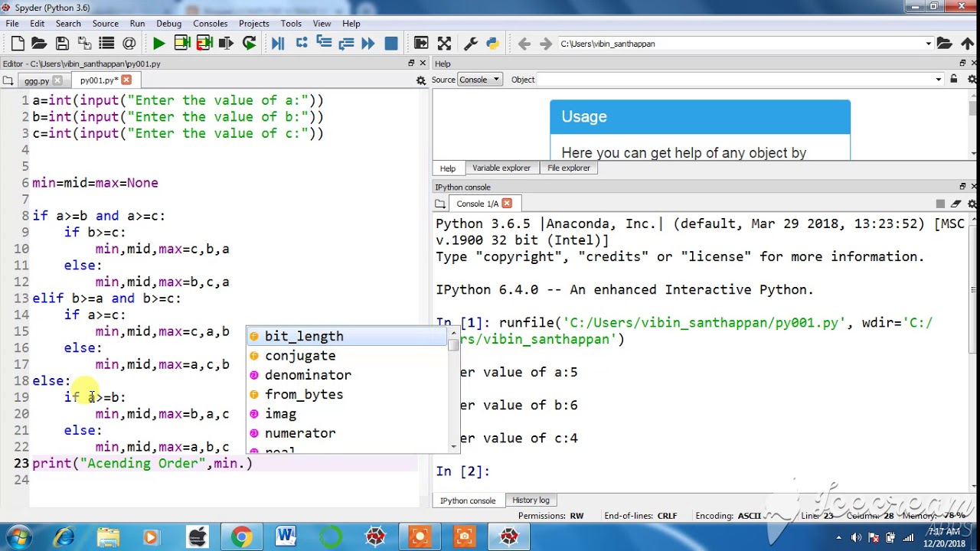Close the ggg.py tab
980x551 pixels.
pyautogui.click(x=58, y=80)
